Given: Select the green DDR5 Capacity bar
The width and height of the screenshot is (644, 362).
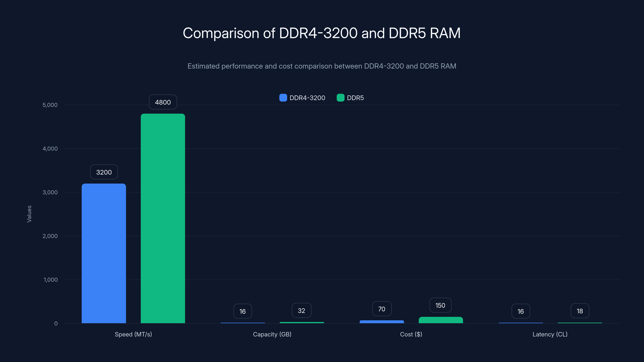Looking at the screenshot, I should 302,323.
